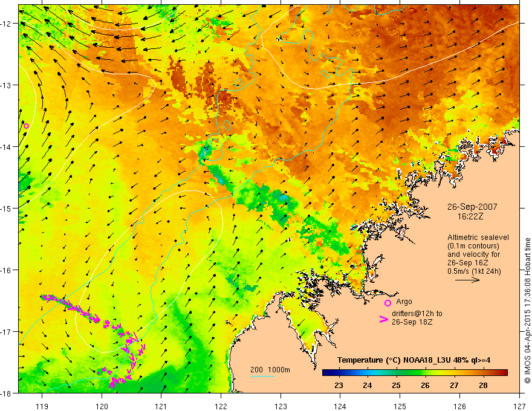The image size is (532, 411).
Task: Click the 122 longitude axis label
Action: [x=221, y=406]
